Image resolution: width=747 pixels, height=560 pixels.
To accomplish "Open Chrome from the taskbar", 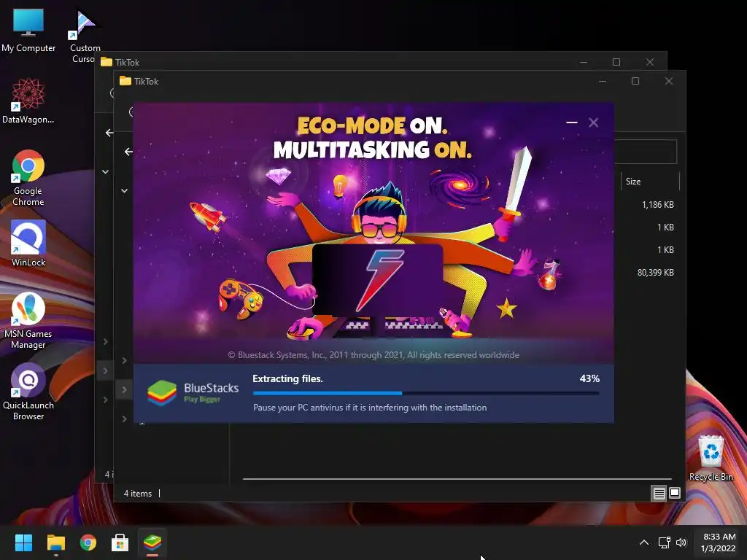I will [x=88, y=542].
